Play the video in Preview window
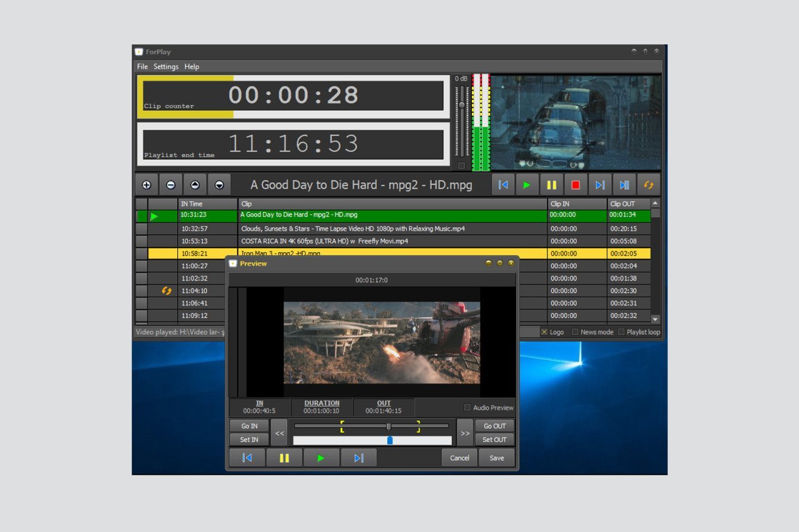The width and height of the screenshot is (799, 532). click(x=321, y=458)
